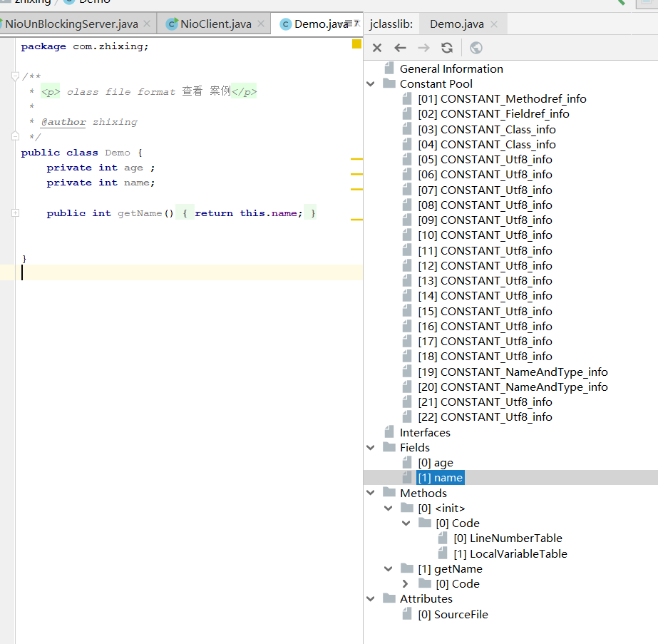Select [20] CONSTANT_NameAndType_info entry
The width and height of the screenshot is (658, 644).
click(513, 387)
